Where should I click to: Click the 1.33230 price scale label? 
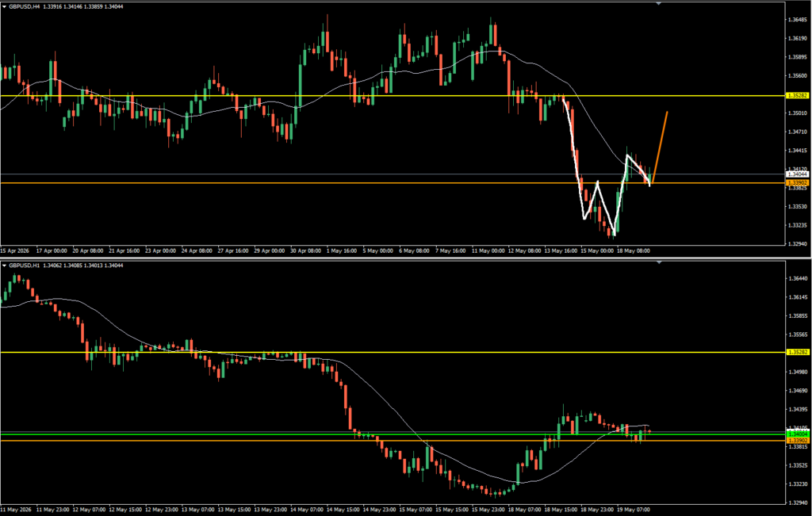click(796, 484)
